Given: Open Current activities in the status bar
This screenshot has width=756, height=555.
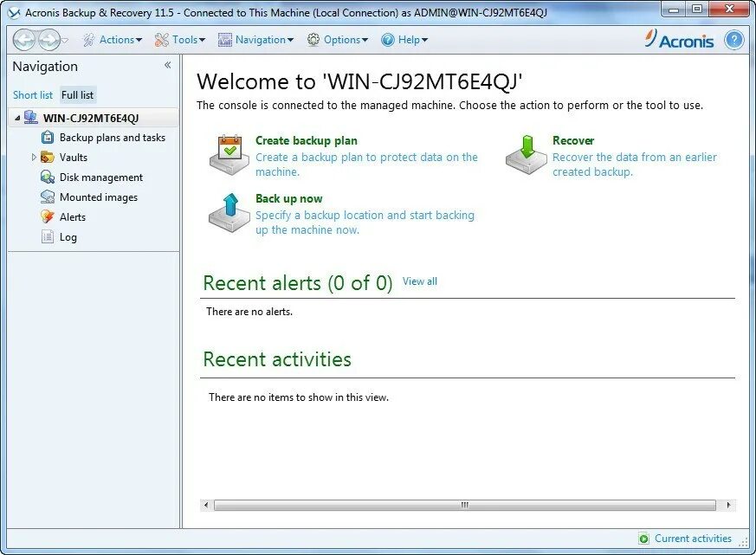Looking at the screenshot, I should 693,539.
